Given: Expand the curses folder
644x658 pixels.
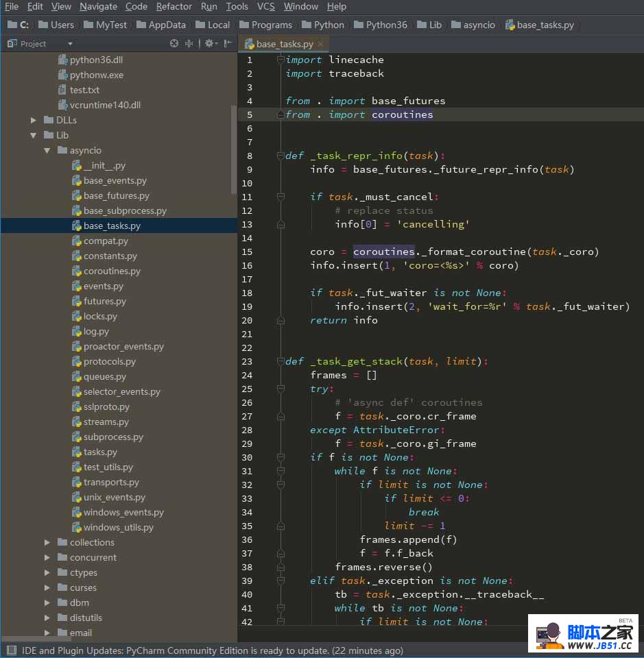Looking at the screenshot, I should 47,588.
